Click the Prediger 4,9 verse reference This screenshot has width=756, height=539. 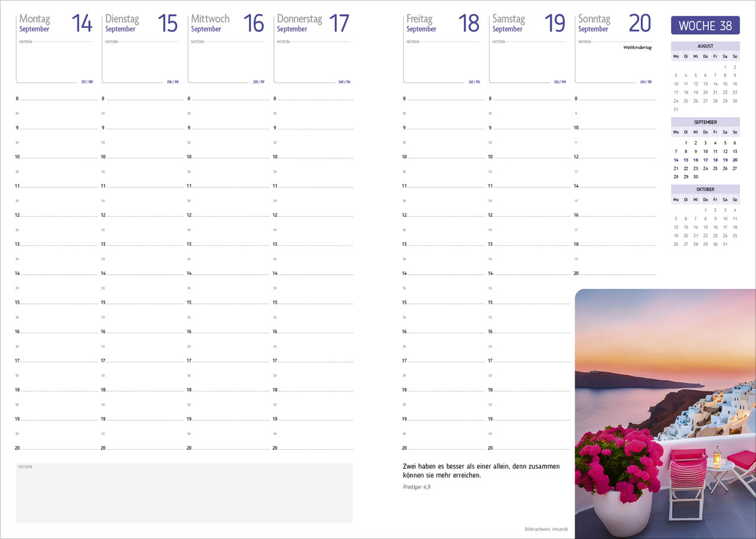click(416, 487)
